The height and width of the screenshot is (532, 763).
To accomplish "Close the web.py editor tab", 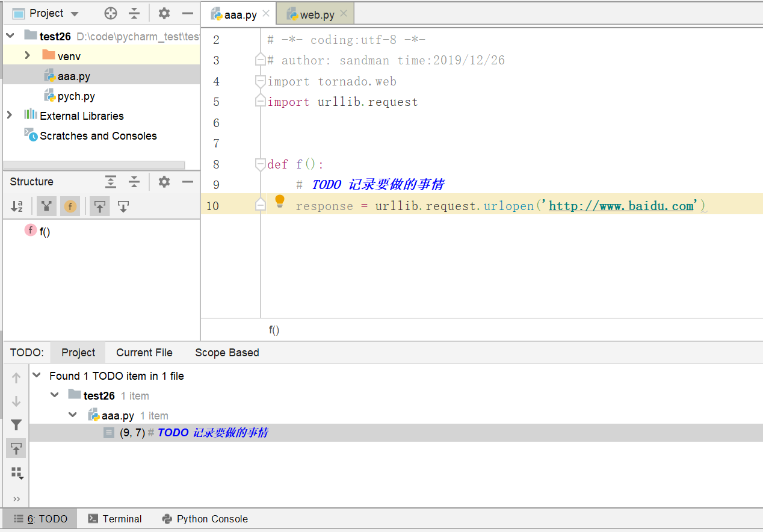I will coord(344,14).
